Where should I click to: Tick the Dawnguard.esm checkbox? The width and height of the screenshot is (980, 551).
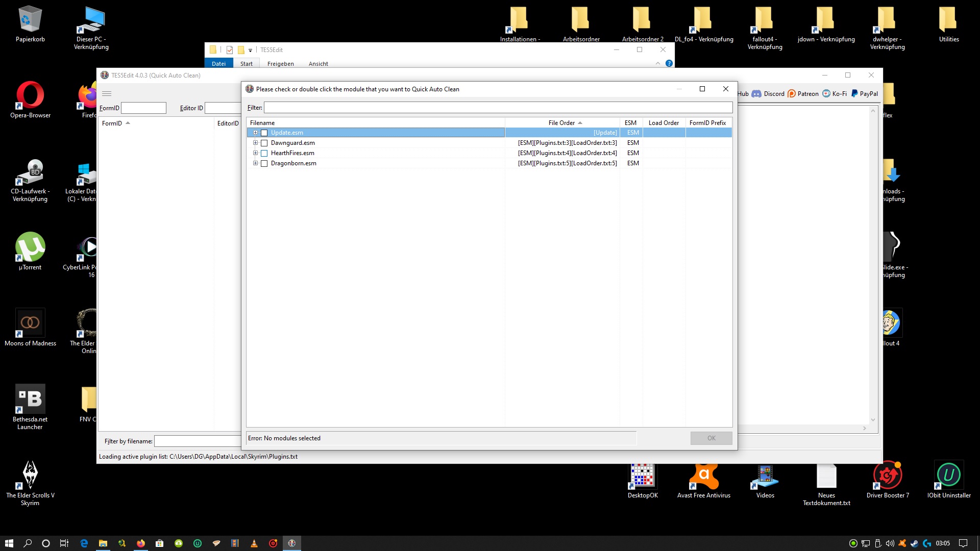[264, 143]
